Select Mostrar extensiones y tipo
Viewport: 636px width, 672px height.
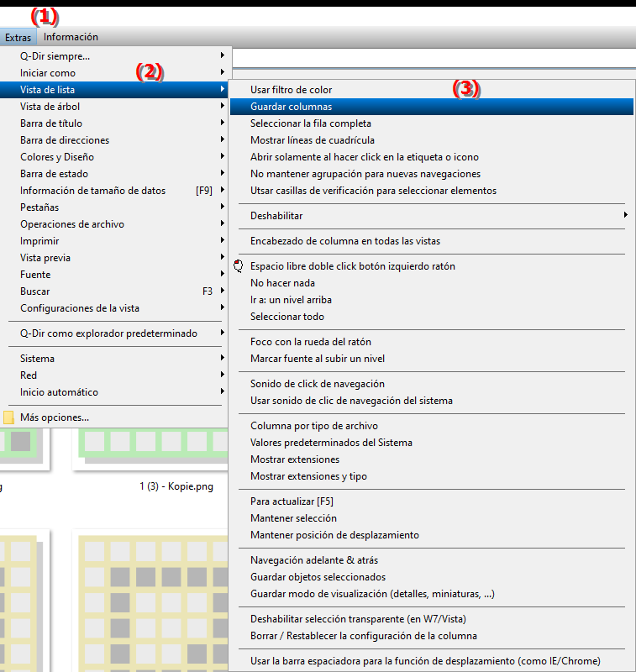[432, 476]
